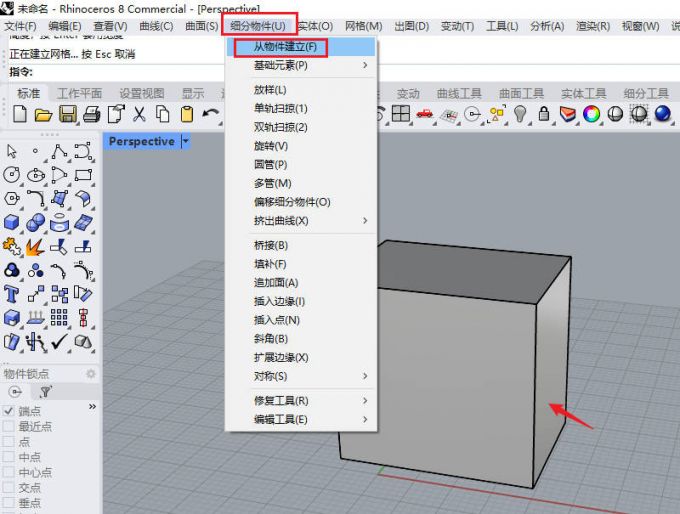This screenshot has width=680, height=514.
Task: Select the blue Box solid tool
Action: pyautogui.click(x=12, y=223)
